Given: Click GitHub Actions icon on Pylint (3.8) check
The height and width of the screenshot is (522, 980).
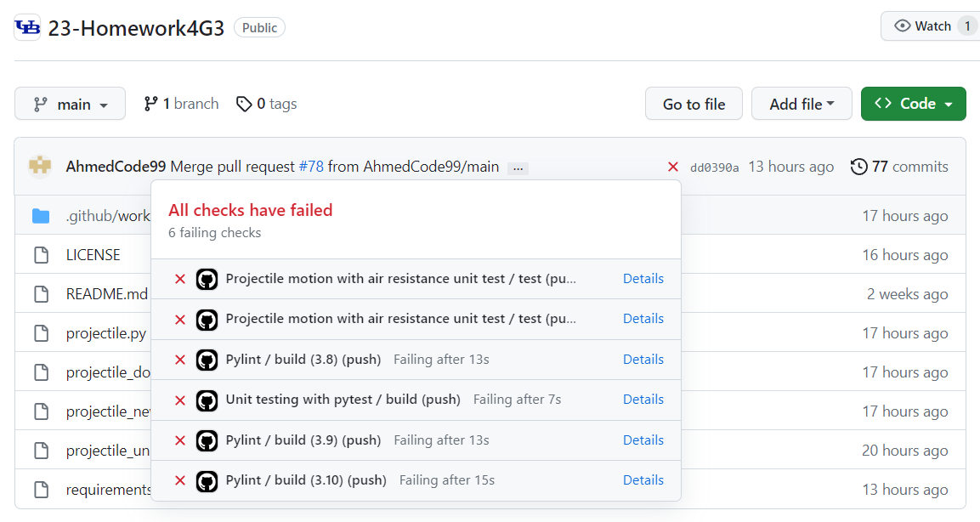Looking at the screenshot, I should pyautogui.click(x=207, y=359).
